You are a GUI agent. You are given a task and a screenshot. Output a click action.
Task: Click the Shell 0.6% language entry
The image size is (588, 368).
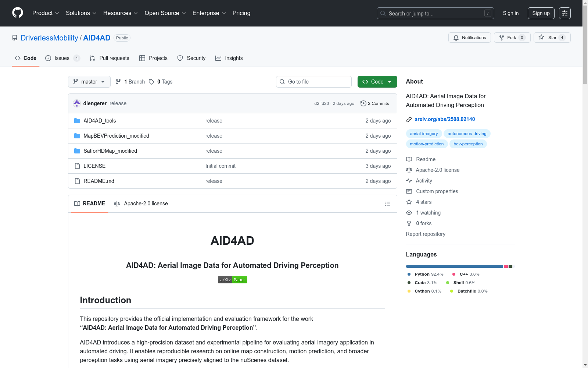tap(460, 283)
